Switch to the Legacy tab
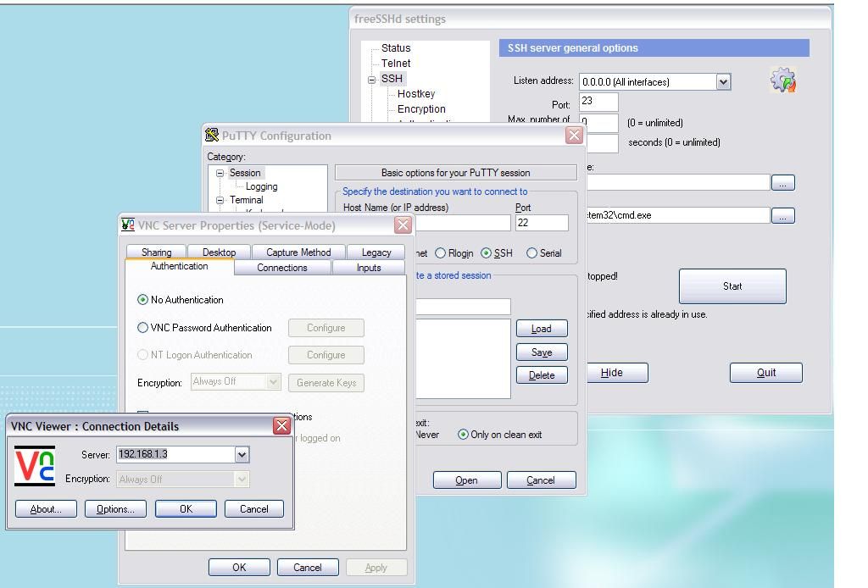 pyautogui.click(x=376, y=252)
